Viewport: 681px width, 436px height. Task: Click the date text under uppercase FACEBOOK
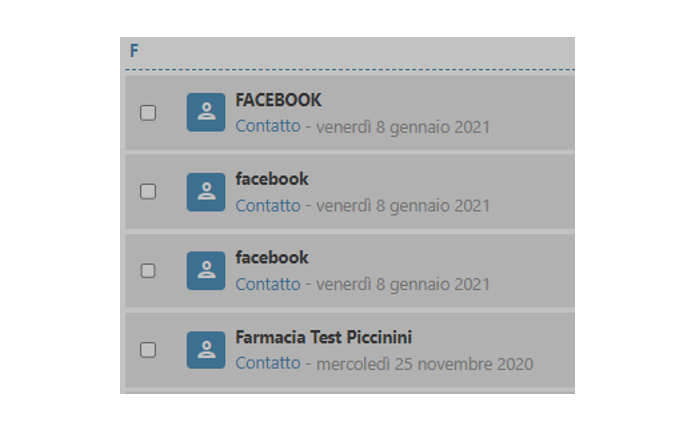click(403, 127)
